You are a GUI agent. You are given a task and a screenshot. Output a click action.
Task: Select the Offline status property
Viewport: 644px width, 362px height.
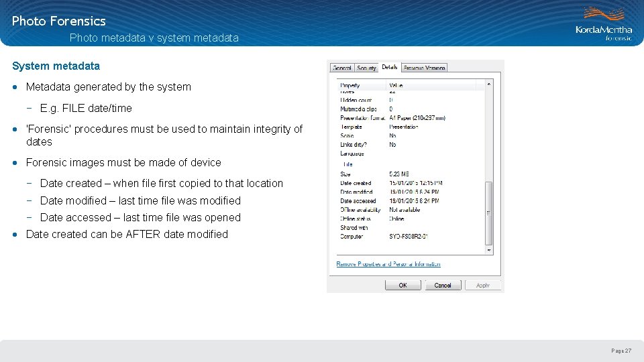point(356,219)
